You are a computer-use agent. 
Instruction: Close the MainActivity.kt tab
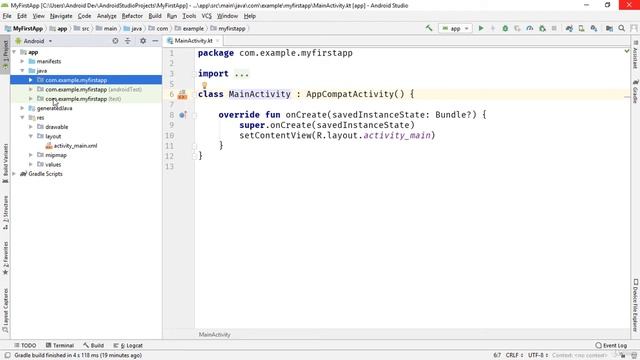[218, 41]
